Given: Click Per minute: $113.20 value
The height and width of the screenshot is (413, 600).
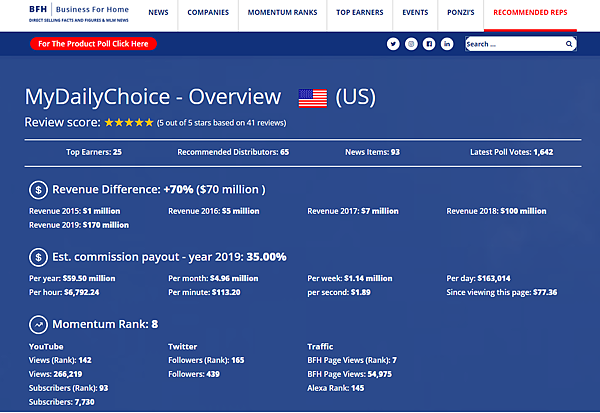Looking at the screenshot, I should click(x=204, y=292).
